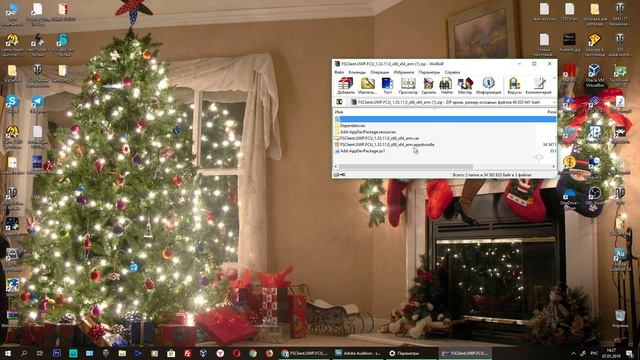640x360 pixels.
Task: Open the Microsoft Store taskbar icon
Action: [171, 353]
